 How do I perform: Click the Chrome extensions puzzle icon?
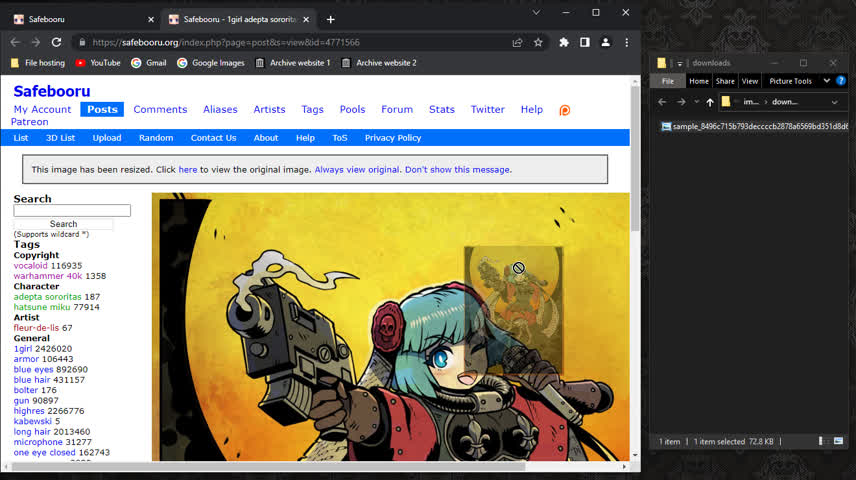click(x=564, y=42)
